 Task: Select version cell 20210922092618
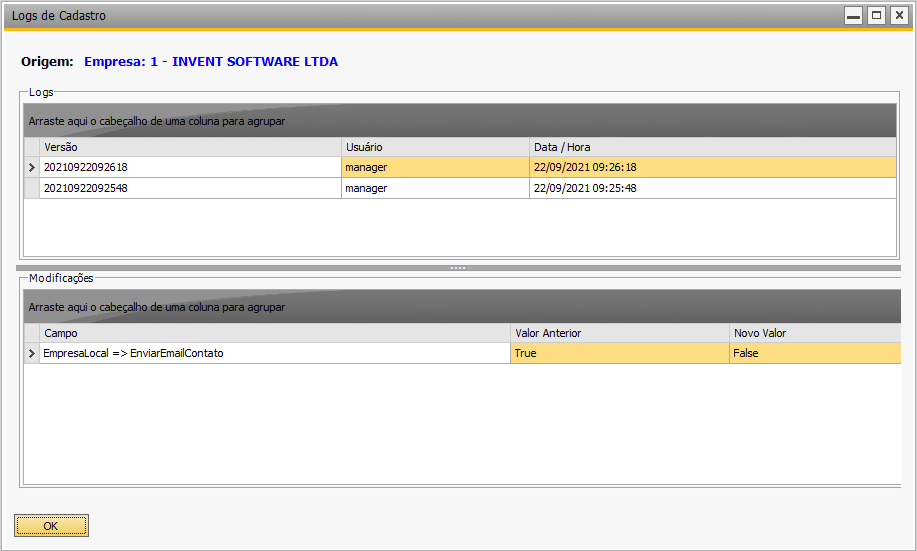coord(190,167)
